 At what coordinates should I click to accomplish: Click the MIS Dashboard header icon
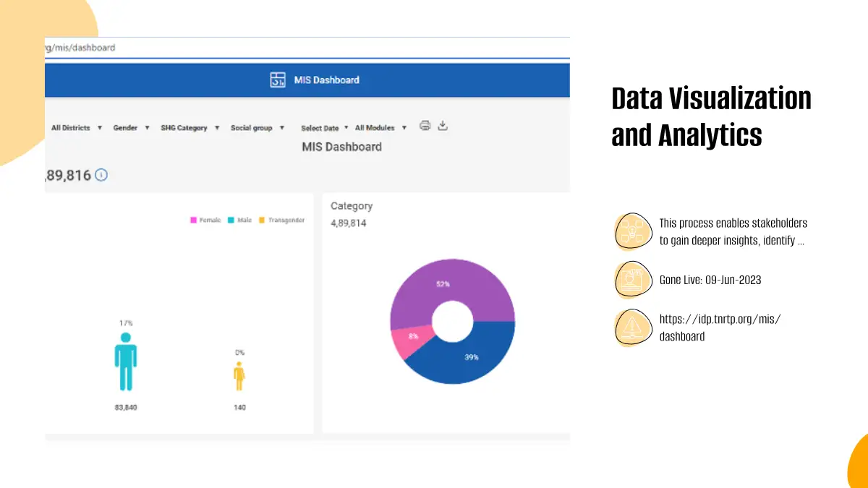[x=278, y=80]
